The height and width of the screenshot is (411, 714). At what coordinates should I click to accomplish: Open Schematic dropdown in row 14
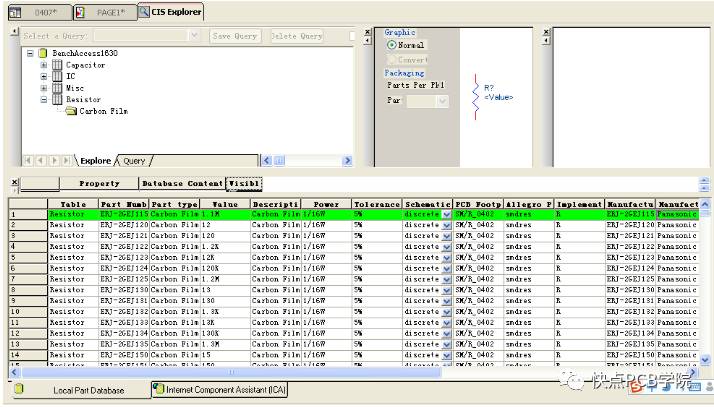click(x=446, y=355)
